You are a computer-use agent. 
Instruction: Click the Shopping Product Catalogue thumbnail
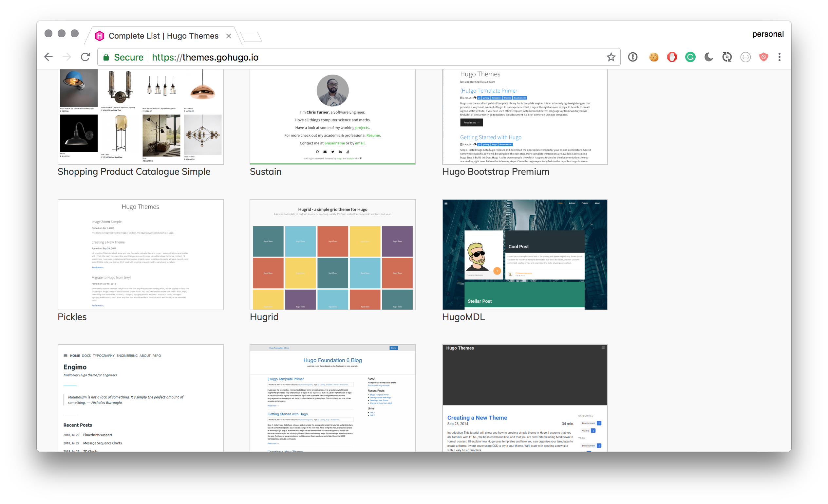tap(141, 117)
